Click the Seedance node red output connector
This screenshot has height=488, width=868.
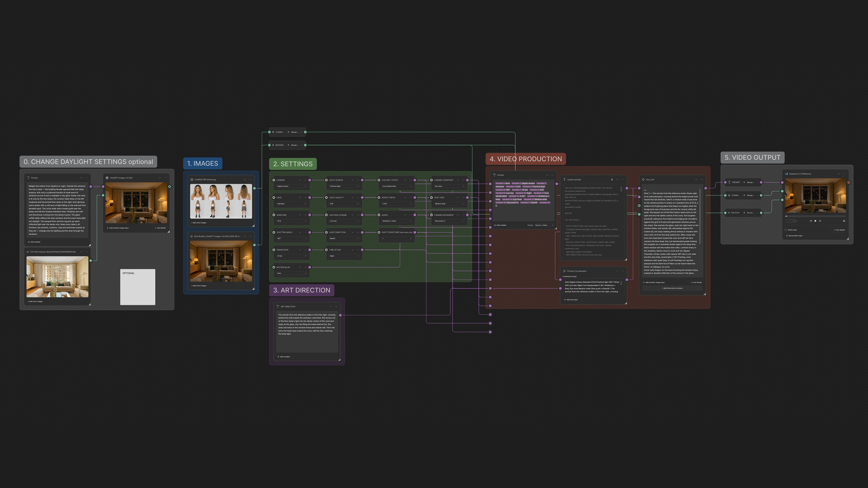849,183
